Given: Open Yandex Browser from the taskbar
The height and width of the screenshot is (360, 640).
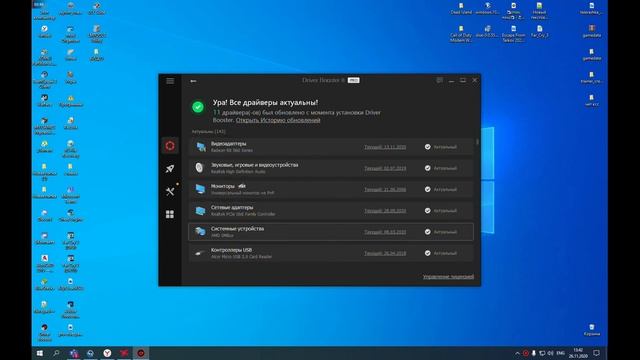Looking at the screenshot, I should pyautogui.click(x=107, y=353).
